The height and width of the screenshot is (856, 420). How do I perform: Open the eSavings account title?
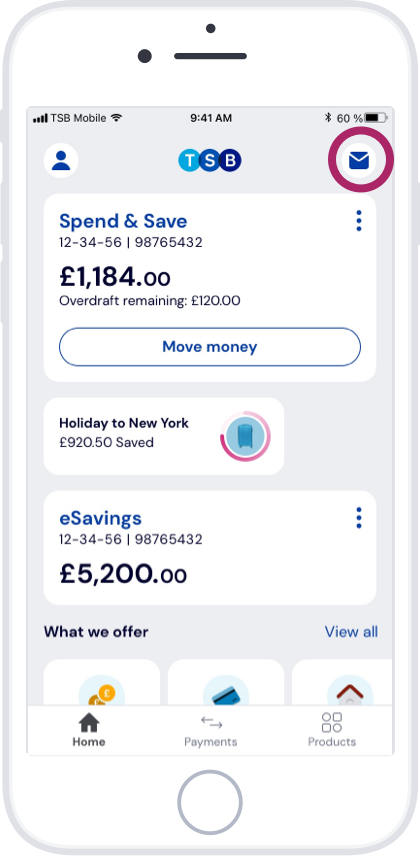pyautogui.click(x=100, y=518)
